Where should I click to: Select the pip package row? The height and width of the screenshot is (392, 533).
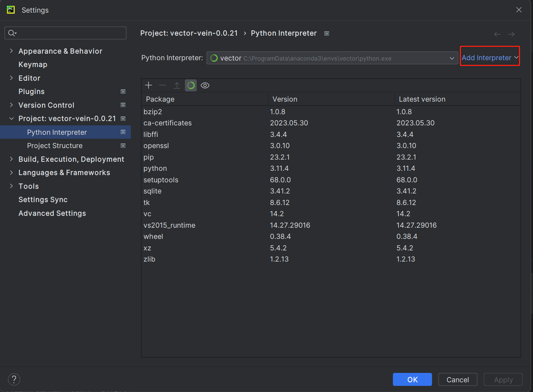(x=331, y=157)
